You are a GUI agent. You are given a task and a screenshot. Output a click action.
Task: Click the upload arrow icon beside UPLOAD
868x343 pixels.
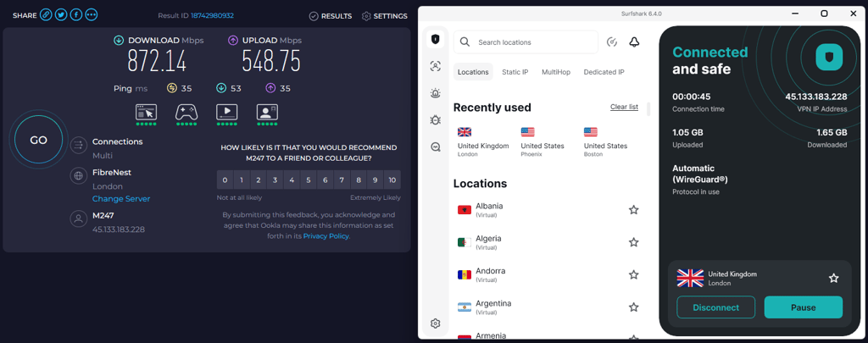click(x=233, y=41)
